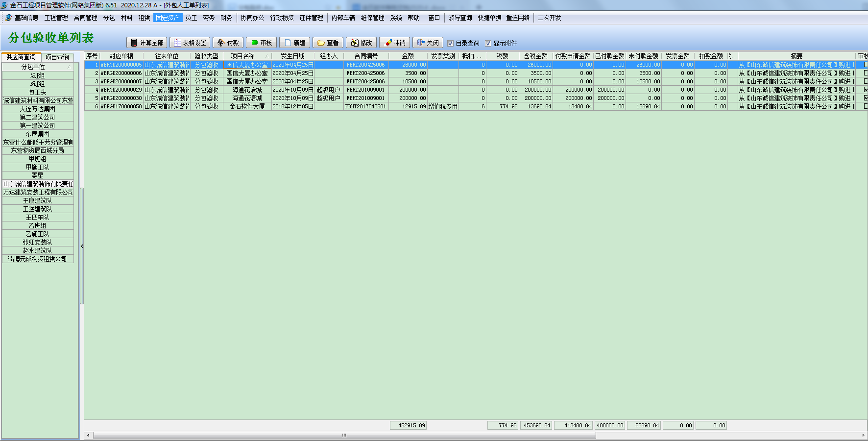
Task: Open the 固定资产 menu
Action: [168, 18]
